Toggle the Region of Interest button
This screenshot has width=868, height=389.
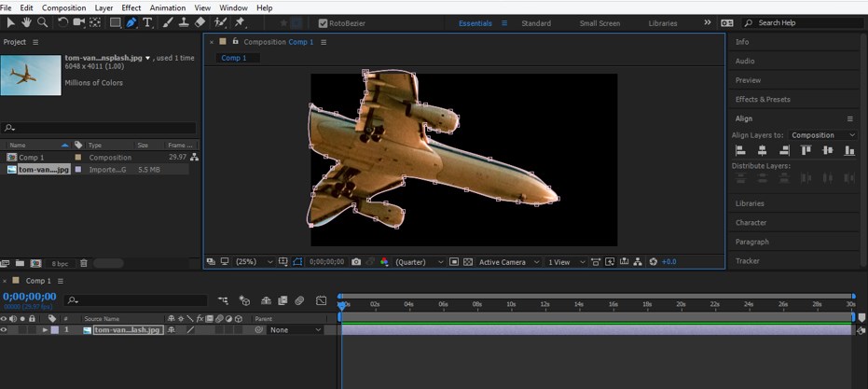pyautogui.click(x=454, y=262)
